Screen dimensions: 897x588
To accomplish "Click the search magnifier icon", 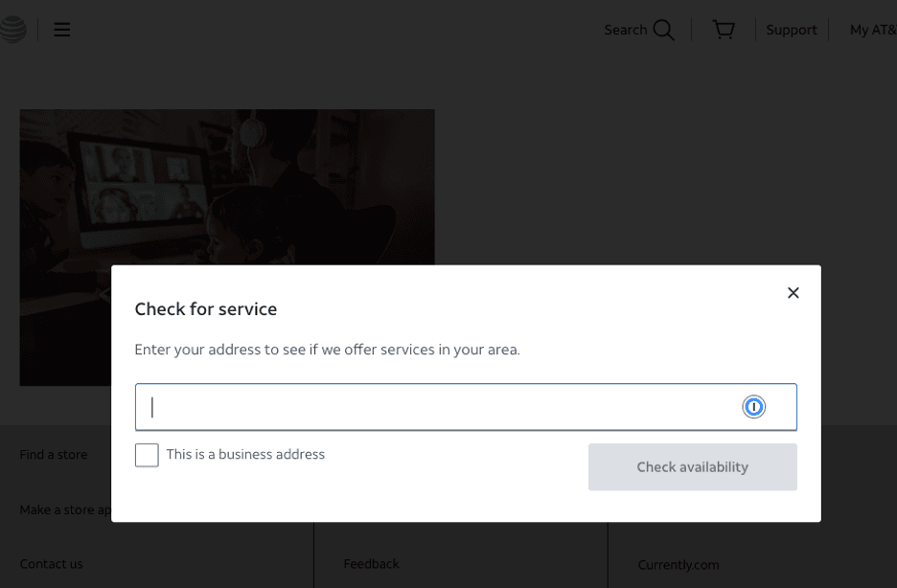I will point(664,30).
